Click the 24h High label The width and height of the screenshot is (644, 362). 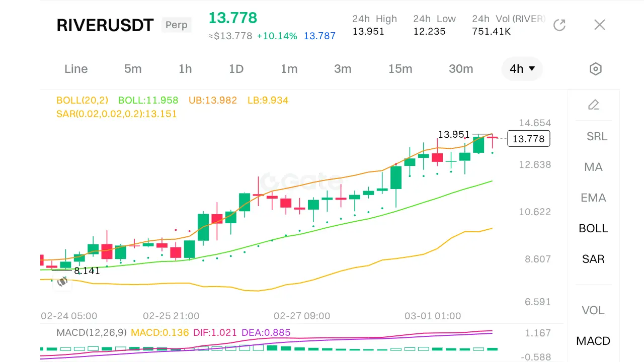(x=374, y=19)
